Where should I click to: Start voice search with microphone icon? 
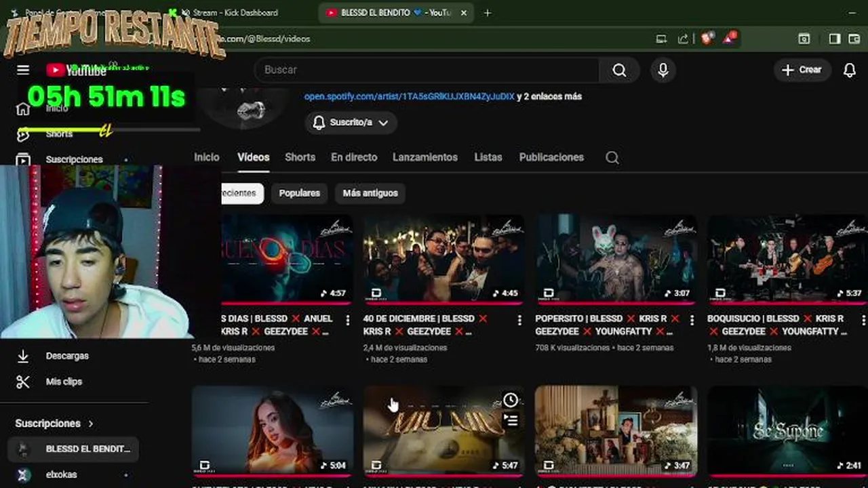[663, 70]
